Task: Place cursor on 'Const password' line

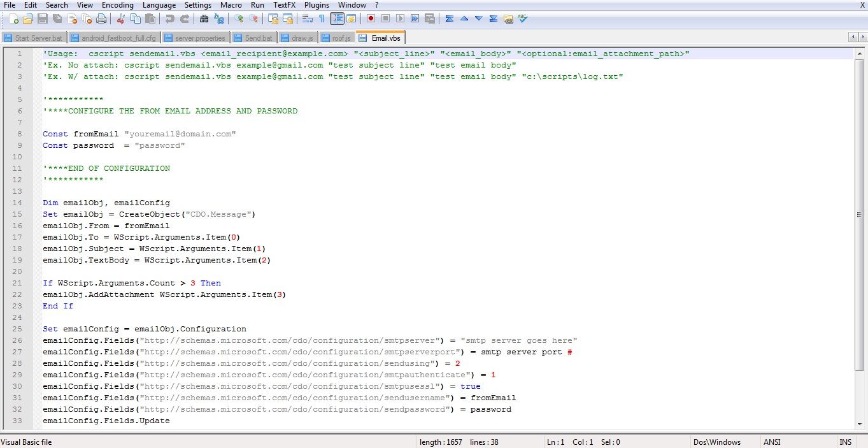Action: pos(114,145)
